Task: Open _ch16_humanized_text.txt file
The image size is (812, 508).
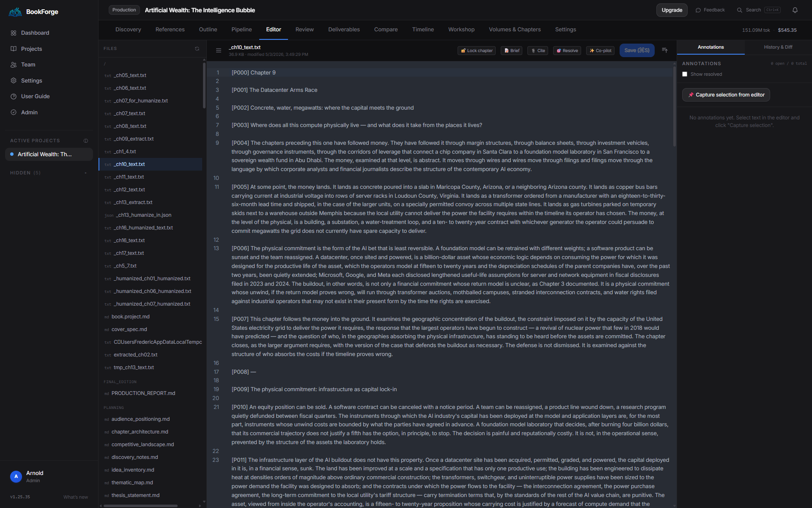Action: 151,228
